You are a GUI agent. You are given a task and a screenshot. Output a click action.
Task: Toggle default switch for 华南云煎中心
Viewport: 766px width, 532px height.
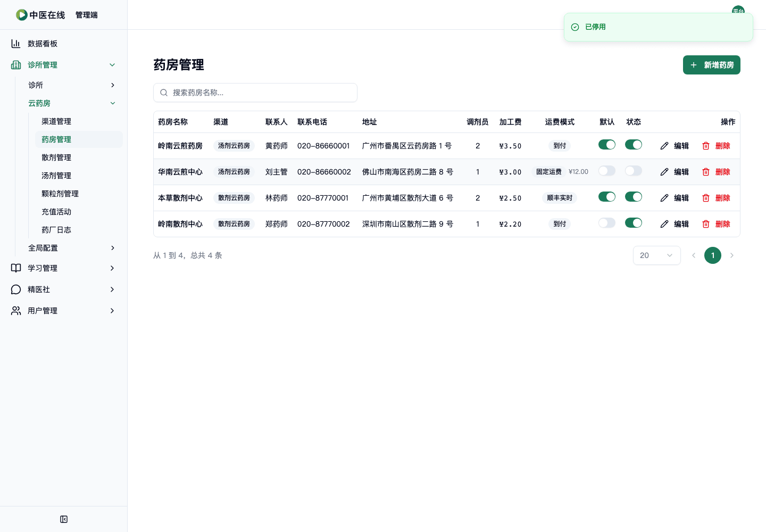coord(607,171)
